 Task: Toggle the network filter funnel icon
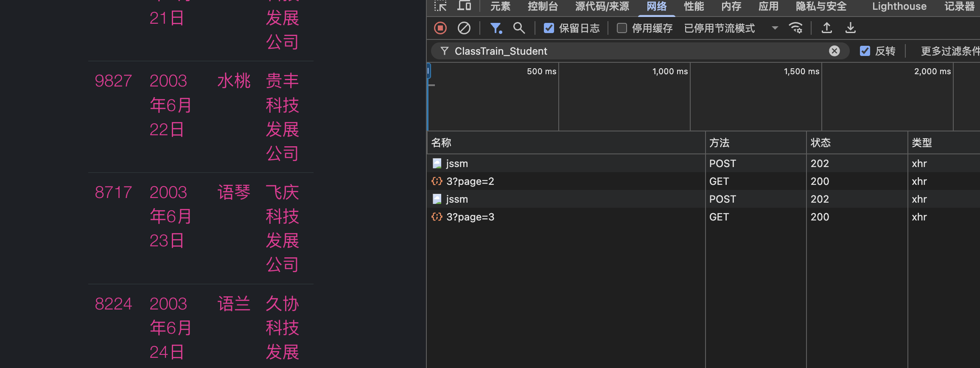tap(496, 28)
